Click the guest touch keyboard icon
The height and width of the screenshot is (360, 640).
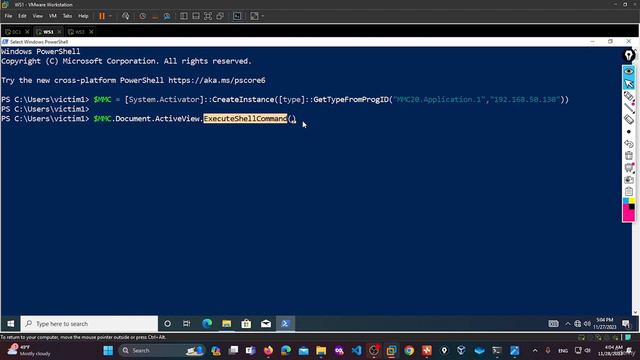(553, 324)
